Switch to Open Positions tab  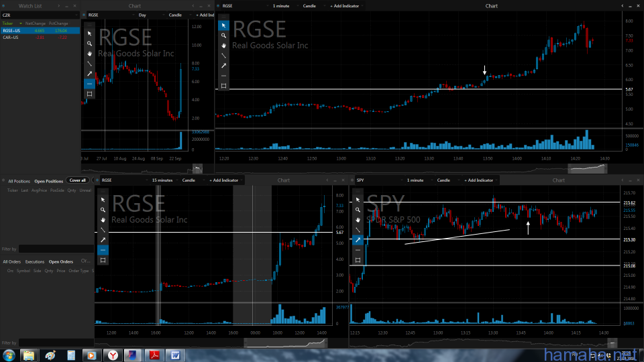click(x=48, y=181)
